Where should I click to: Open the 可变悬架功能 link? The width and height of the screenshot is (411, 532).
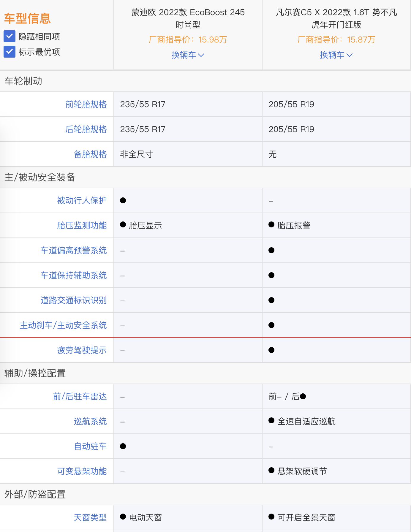coord(82,471)
